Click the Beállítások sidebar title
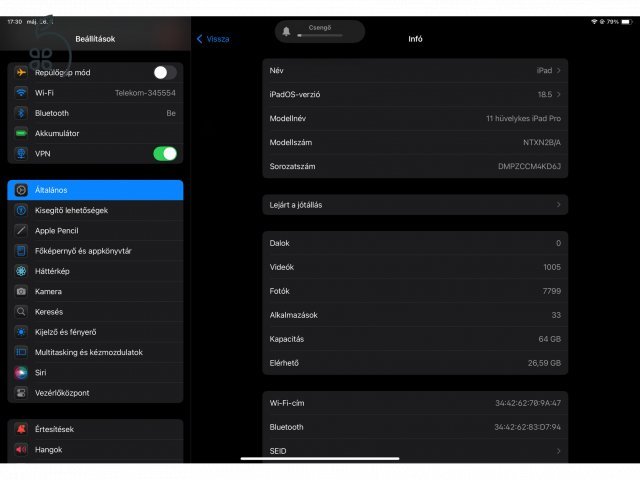 (95, 39)
